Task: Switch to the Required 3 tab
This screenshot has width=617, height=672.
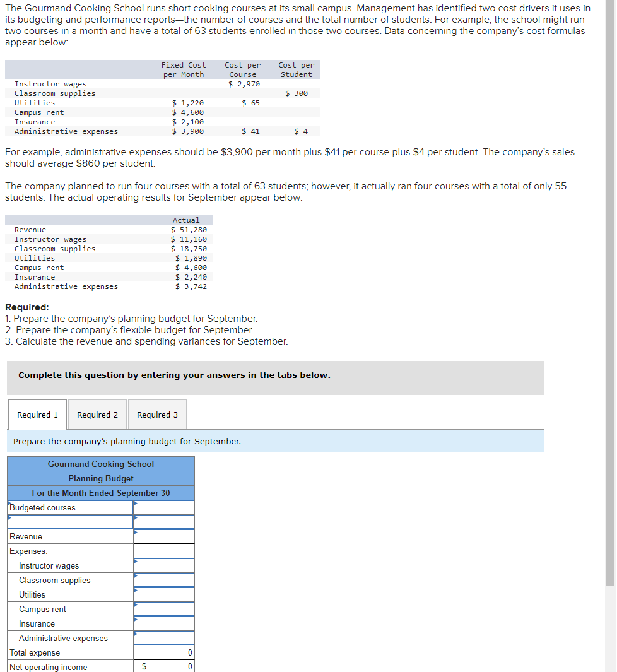Action: point(157,415)
